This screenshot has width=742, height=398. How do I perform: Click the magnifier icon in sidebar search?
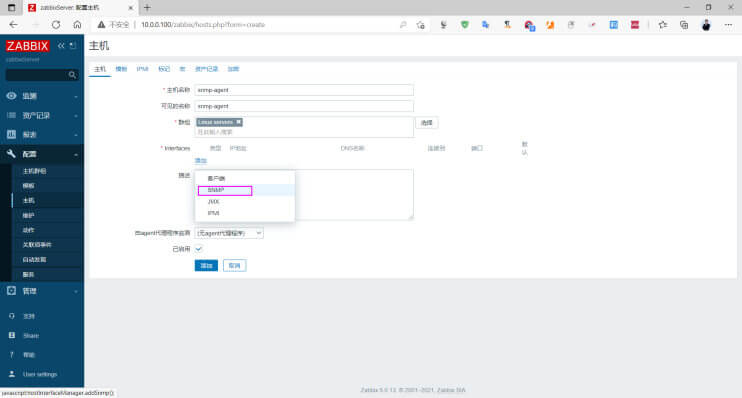(72, 75)
